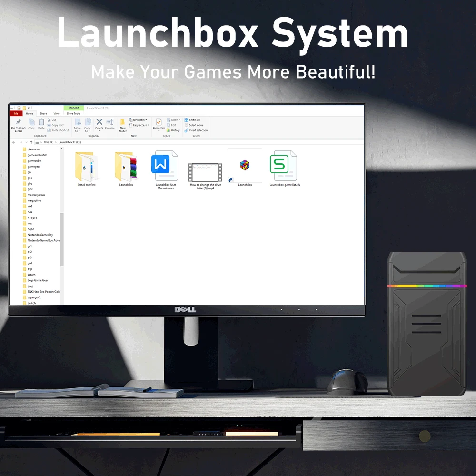Go forward with the forward arrow
Image resolution: width=476 pixels, height=476 pixels.
click(x=20, y=142)
